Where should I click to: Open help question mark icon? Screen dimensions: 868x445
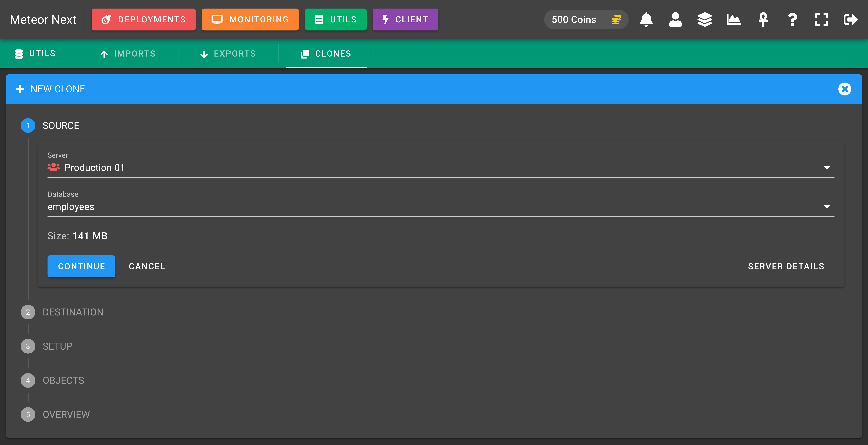point(792,20)
